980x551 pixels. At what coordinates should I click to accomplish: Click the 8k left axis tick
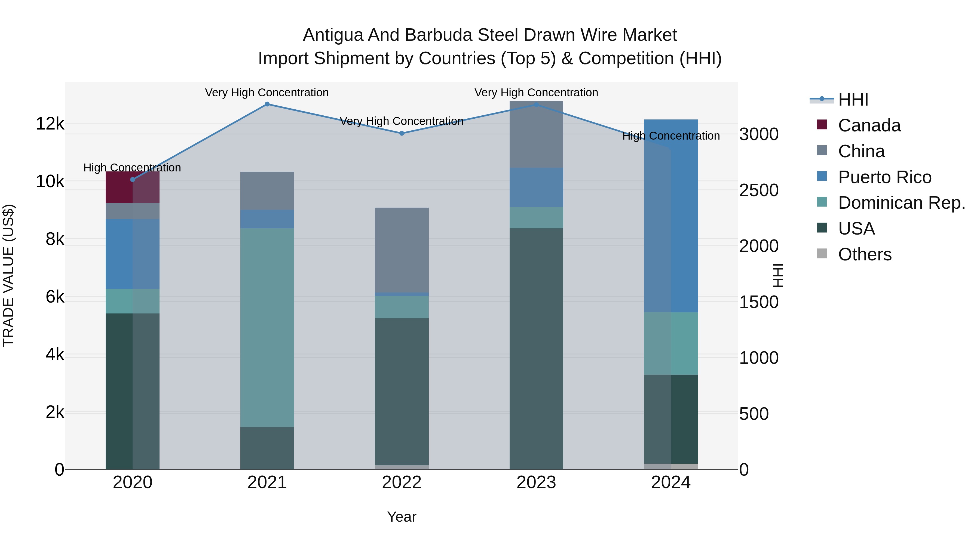55,239
